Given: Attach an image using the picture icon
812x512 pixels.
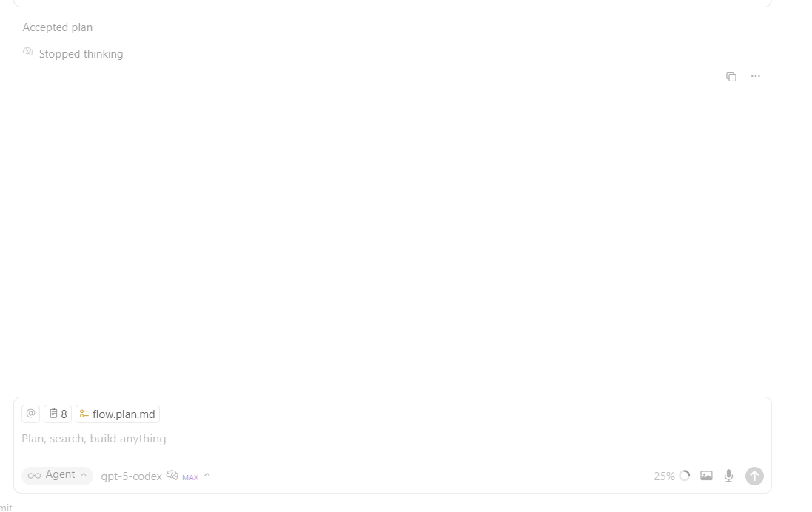Looking at the screenshot, I should click(706, 475).
